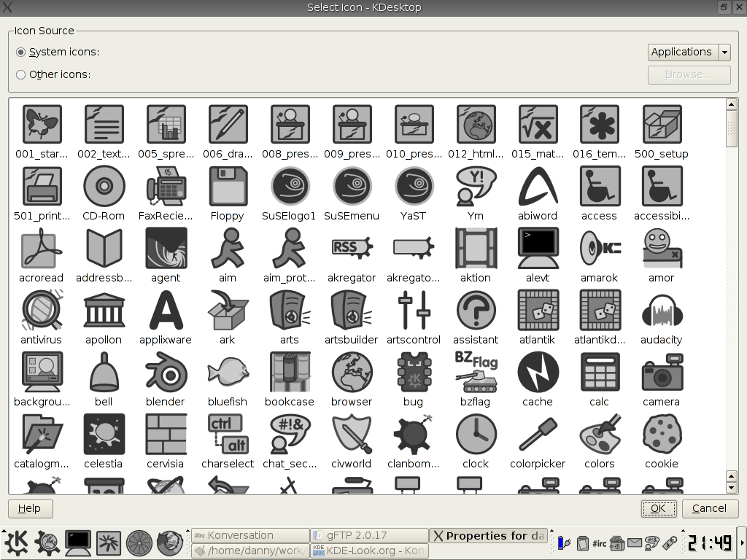Viewport: 747px width, 560px height.
Task: Pick the akregator RSS icon
Action: click(x=352, y=249)
